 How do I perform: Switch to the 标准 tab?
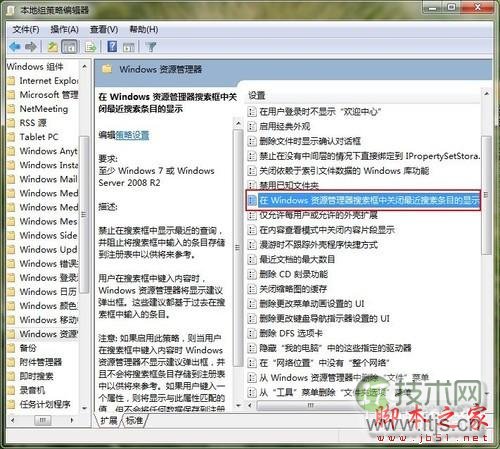tap(134, 420)
